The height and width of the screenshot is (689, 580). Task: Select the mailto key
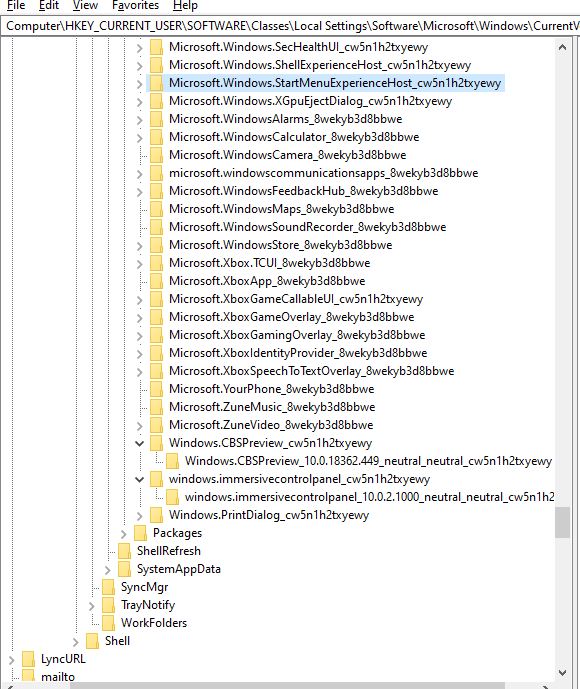click(x=58, y=677)
